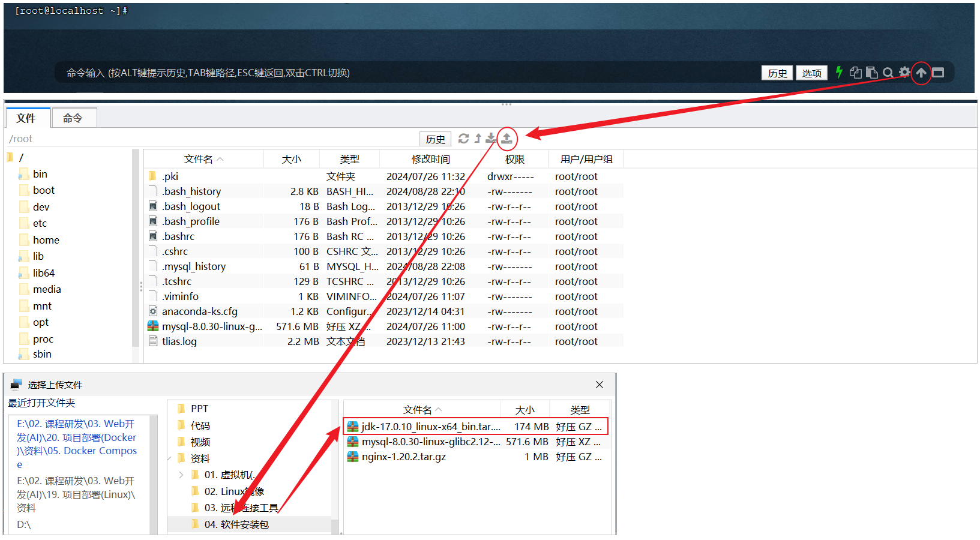This screenshot has height=540, width=980.
Task: Select the 视频 folder in dialog tree
Action: pos(200,442)
